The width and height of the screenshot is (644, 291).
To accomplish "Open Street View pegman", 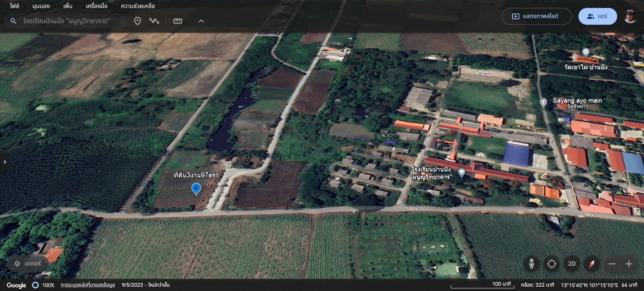I will (531, 264).
